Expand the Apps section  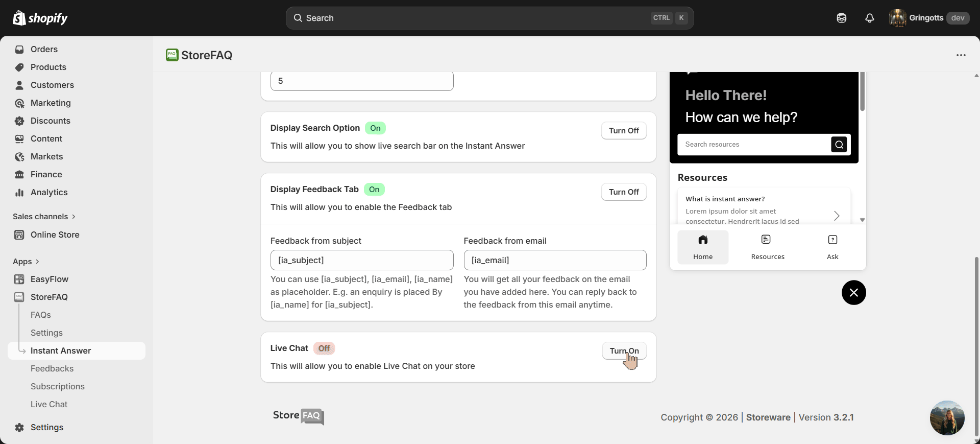[x=26, y=262]
